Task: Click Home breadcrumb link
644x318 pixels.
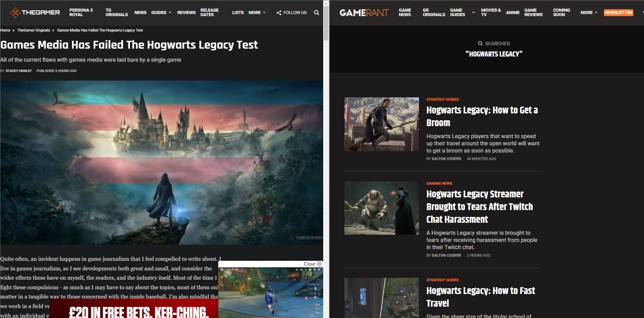Action: coord(5,30)
